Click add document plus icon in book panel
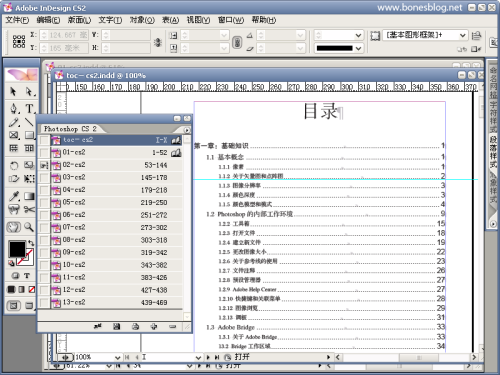Image resolution: width=500 pixels, height=375 pixels. [154, 326]
